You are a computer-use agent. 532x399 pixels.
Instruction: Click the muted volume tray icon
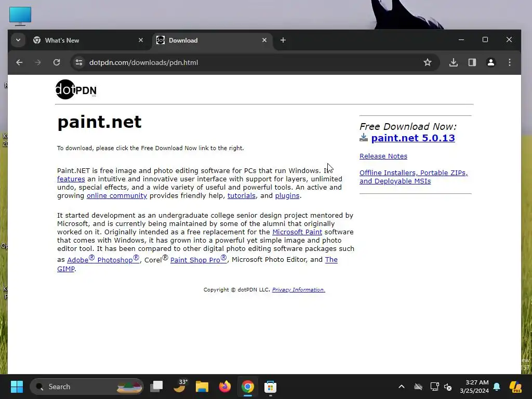point(448,387)
